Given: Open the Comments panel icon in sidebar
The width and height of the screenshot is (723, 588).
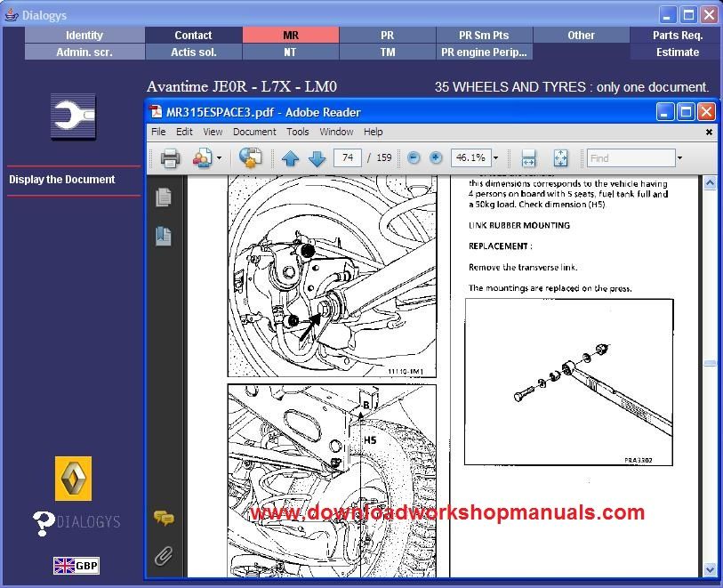Looking at the screenshot, I should (x=164, y=518).
